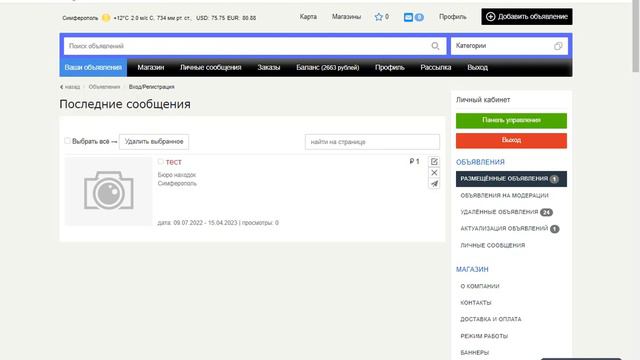Open the Заказы menu item
This screenshot has width=640, height=360.
(x=269, y=67)
